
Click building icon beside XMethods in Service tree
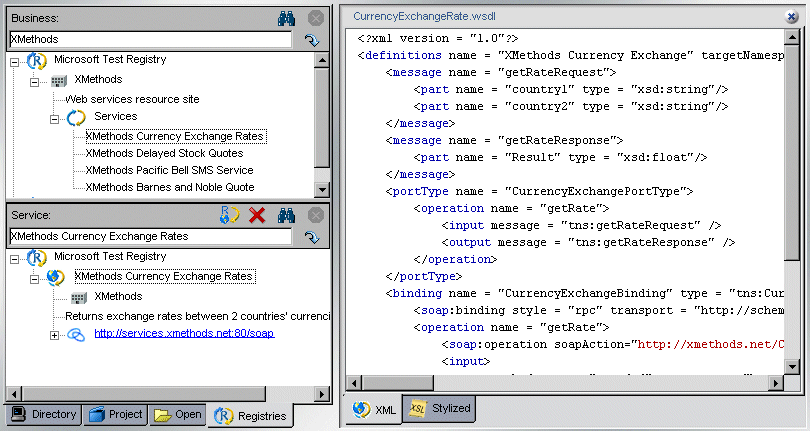(79, 298)
